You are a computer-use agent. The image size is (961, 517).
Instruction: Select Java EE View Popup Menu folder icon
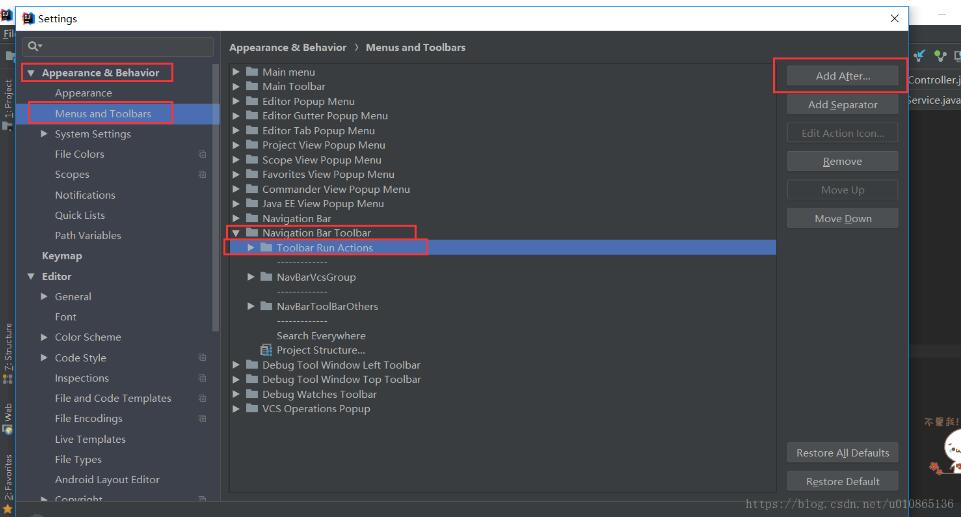[x=252, y=203]
